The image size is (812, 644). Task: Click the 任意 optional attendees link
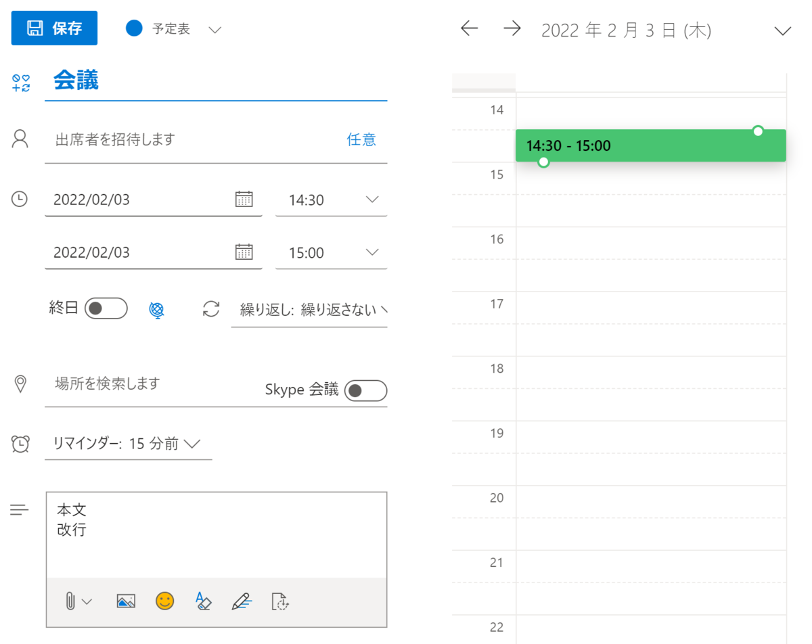tap(361, 139)
